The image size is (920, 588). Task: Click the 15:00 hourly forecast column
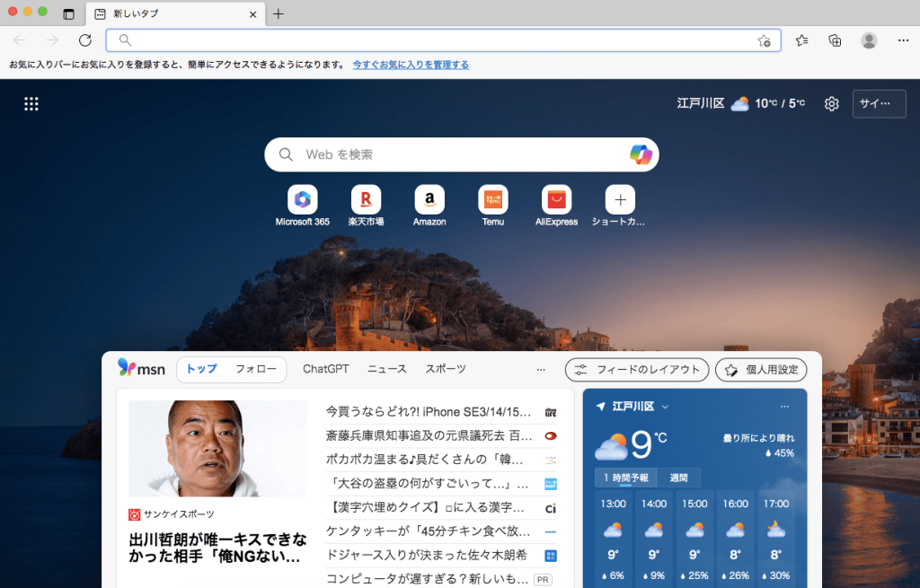(694, 540)
